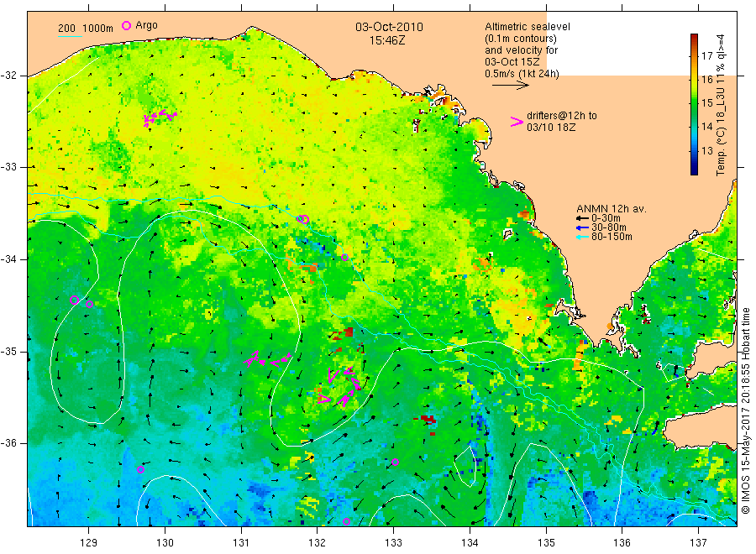The image size is (756, 554).
Task: Click the '03/10 18Z' label
Action: pos(551,128)
